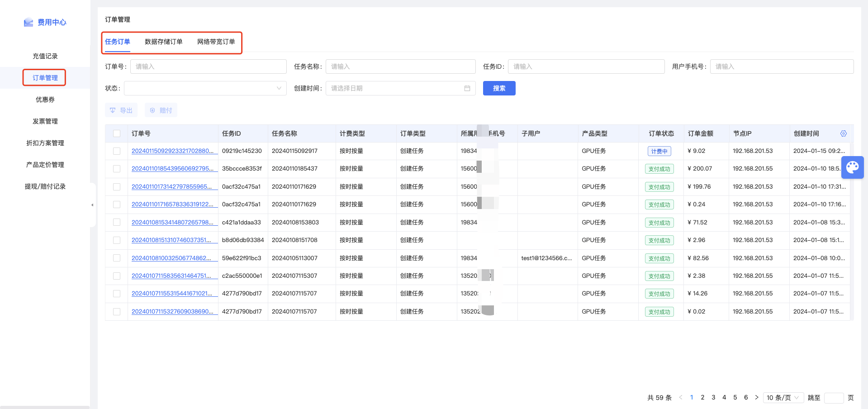The width and height of the screenshot is (868, 409).
Task: Switch to the 数据存储订单 tab
Action: (164, 42)
